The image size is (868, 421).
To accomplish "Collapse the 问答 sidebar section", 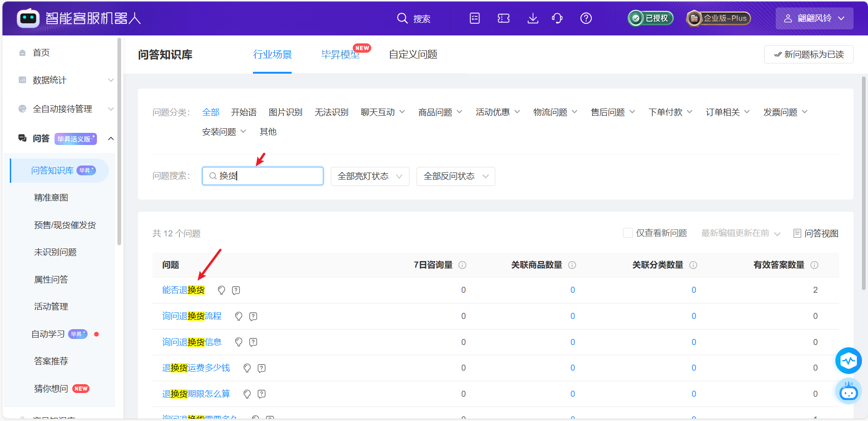I will pos(111,138).
